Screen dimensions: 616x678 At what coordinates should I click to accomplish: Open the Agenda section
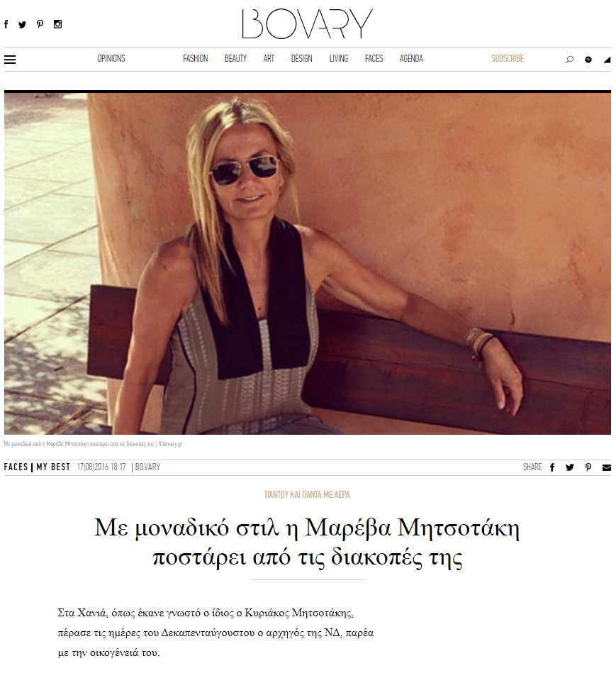click(x=411, y=59)
